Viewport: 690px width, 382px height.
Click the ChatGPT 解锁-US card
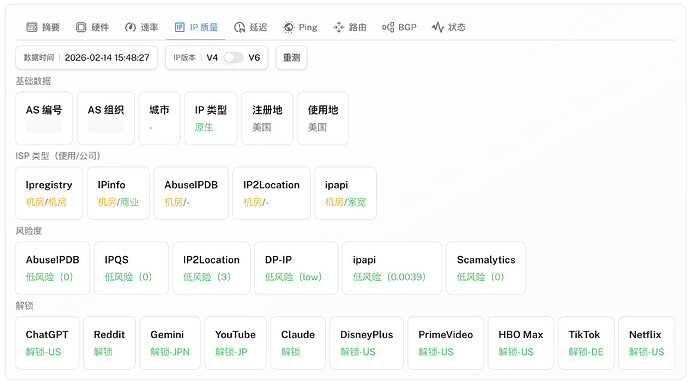(47, 343)
